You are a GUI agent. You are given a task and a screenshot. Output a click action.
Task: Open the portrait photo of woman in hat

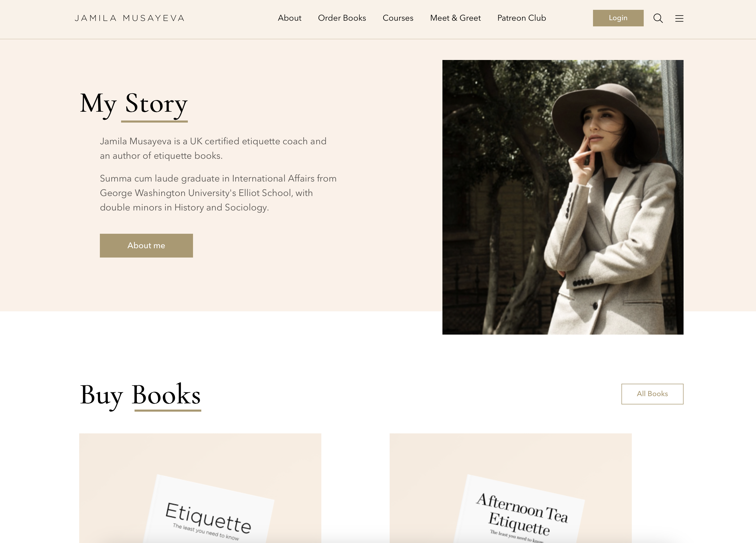[563, 197]
